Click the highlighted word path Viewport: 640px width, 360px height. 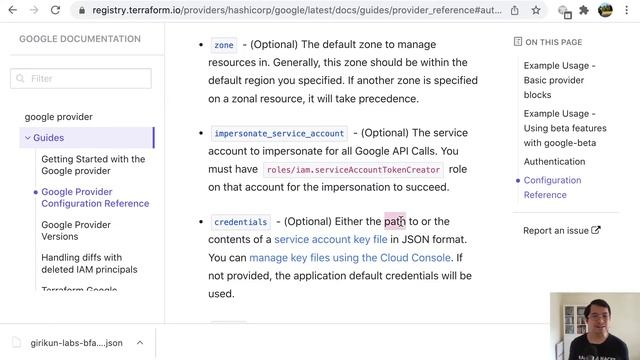point(395,221)
